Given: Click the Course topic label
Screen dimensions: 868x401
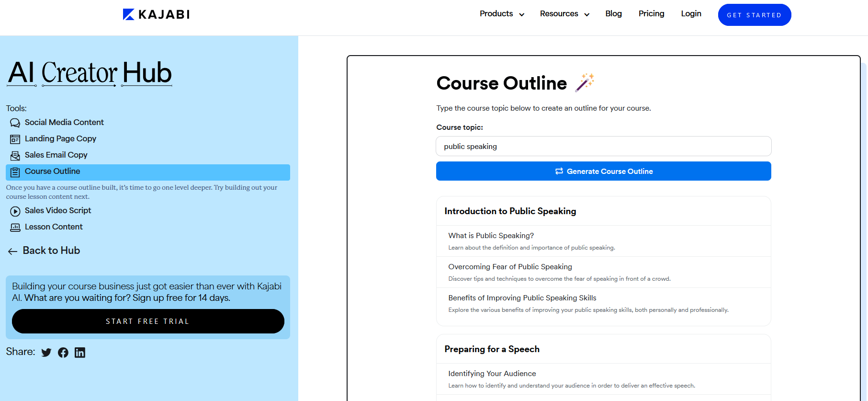Looking at the screenshot, I should point(460,127).
